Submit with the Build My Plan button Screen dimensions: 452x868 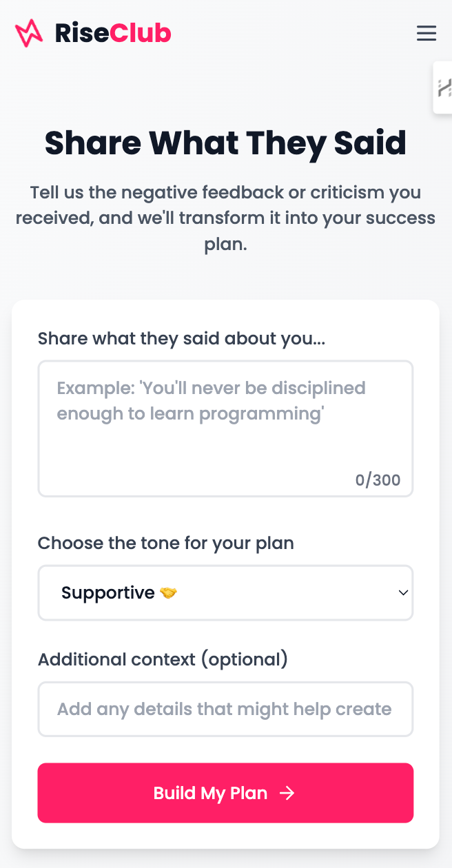coord(225,793)
